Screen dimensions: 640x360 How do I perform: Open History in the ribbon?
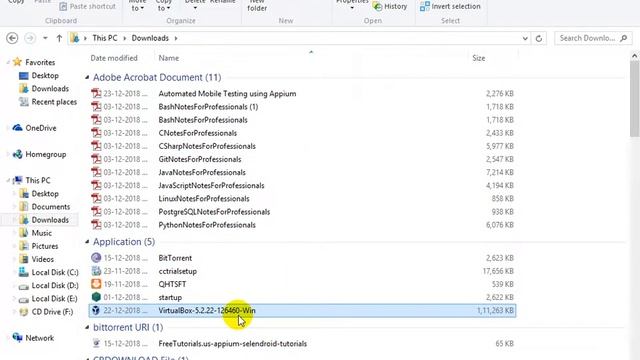(x=390, y=6)
